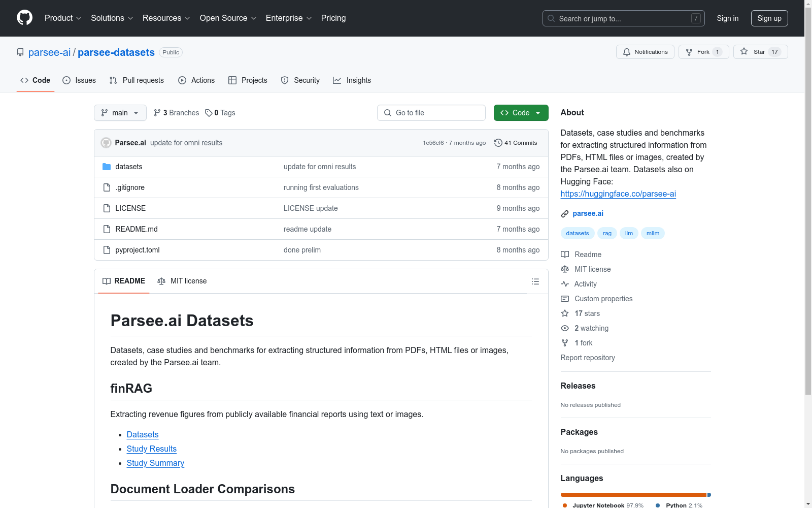The height and width of the screenshot is (508, 812).
Task: Click the Sign up button
Action: pyautogui.click(x=769, y=18)
